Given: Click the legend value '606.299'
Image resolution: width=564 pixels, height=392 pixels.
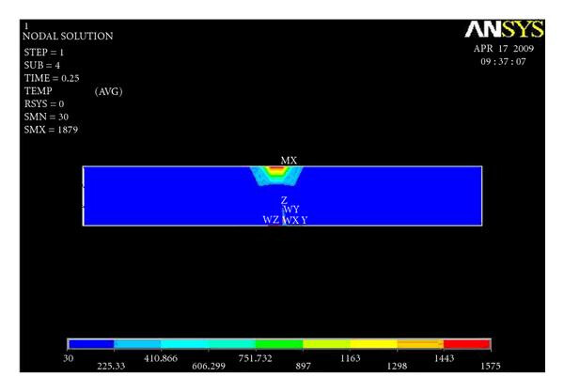Looking at the screenshot, I should click(209, 366).
